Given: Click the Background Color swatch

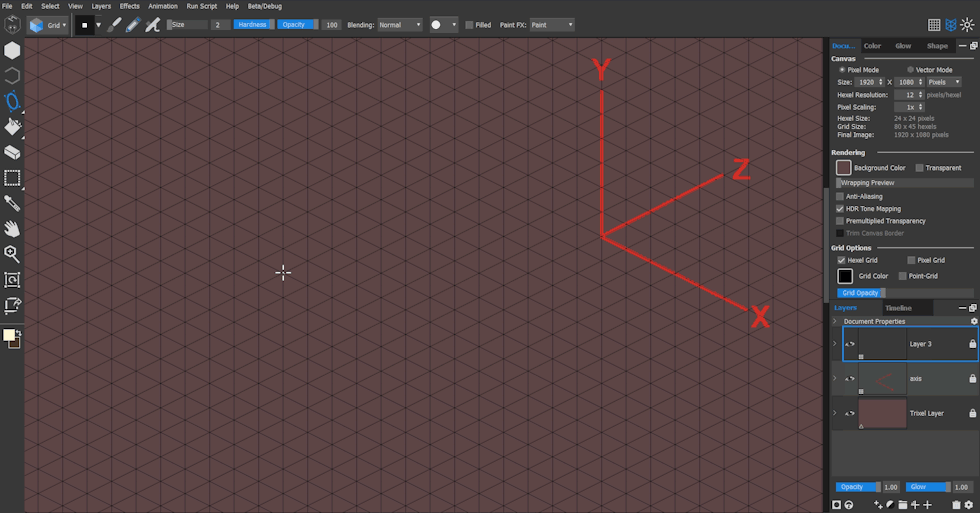Looking at the screenshot, I should (x=844, y=168).
